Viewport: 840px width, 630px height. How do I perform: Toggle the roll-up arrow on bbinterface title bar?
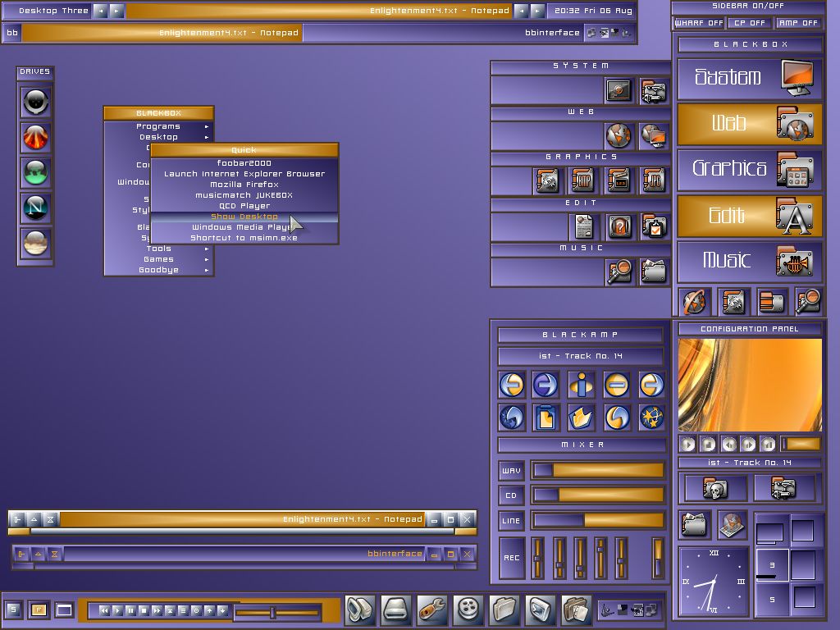tap(38, 554)
